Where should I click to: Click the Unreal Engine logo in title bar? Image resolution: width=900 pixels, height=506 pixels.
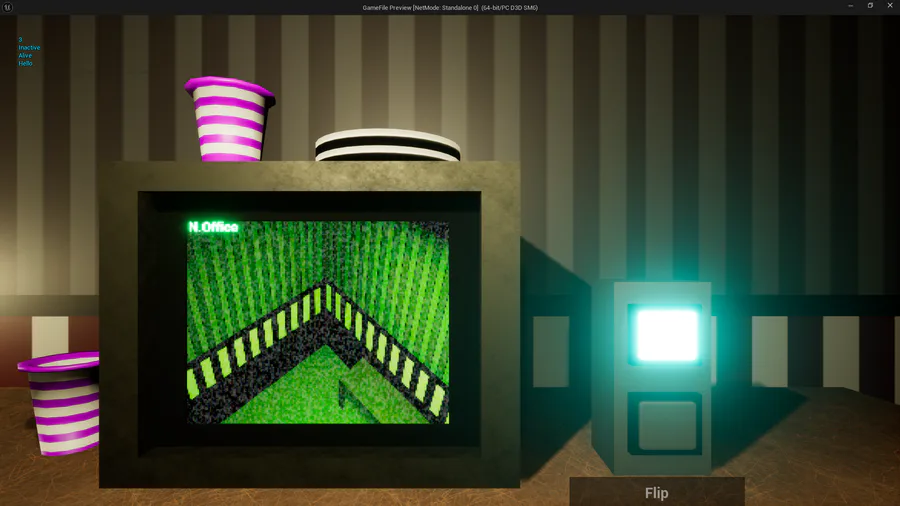click(x=7, y=7)
